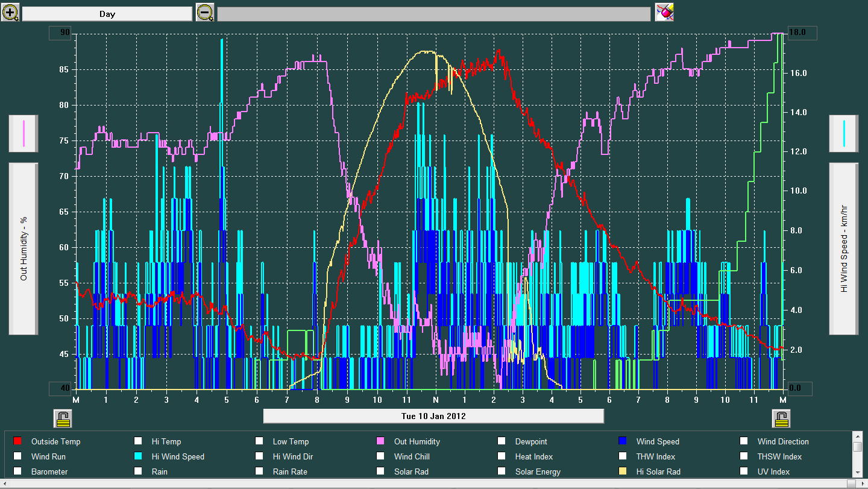Disable the Hi Wind Speed checkbox
Screen dimensions: 868x489
pyautogui.click(x=139, y=456)
